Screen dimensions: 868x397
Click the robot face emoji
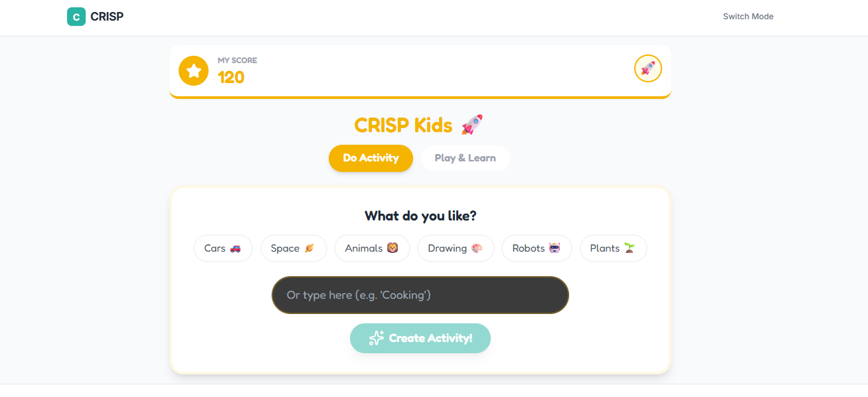[x=555, y=248]
